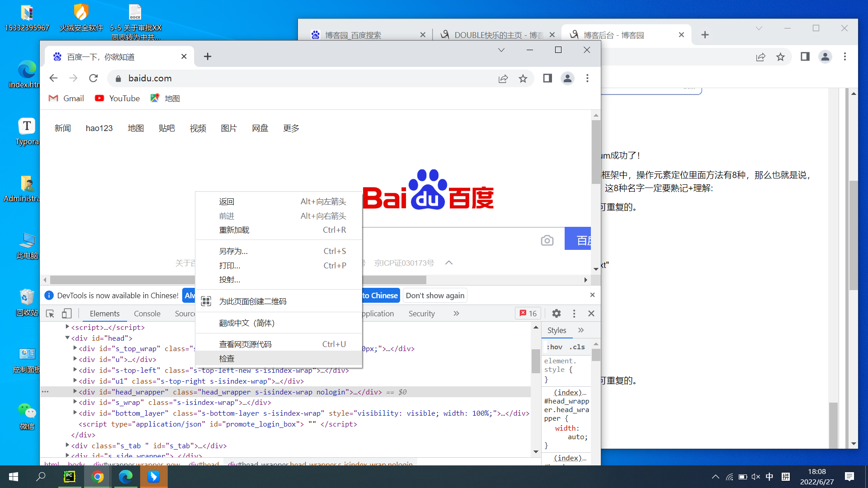Click the DevTools inspect element picker icon
The image size is (868, 488).
click(x=50, y=314)
